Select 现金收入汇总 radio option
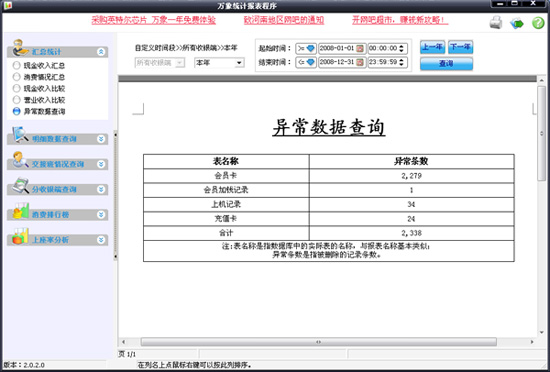Screen dimensions: 550x372 (x=16, y=66)
